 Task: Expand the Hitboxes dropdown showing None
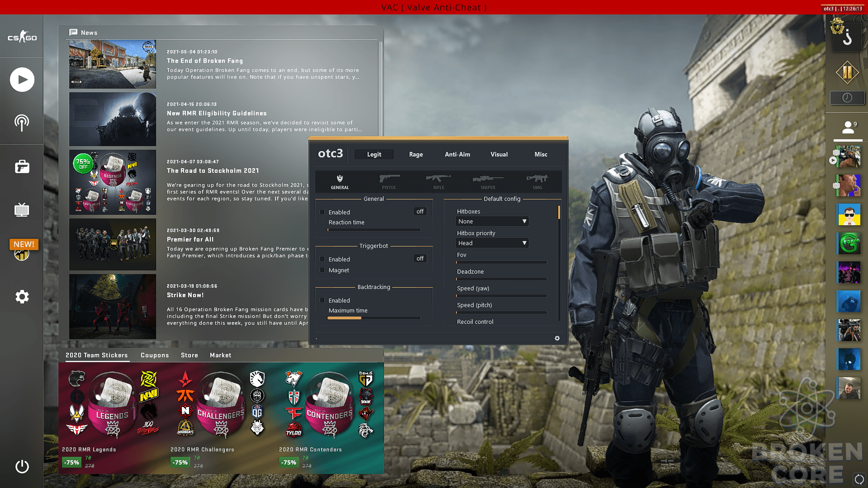coord(492,221)
